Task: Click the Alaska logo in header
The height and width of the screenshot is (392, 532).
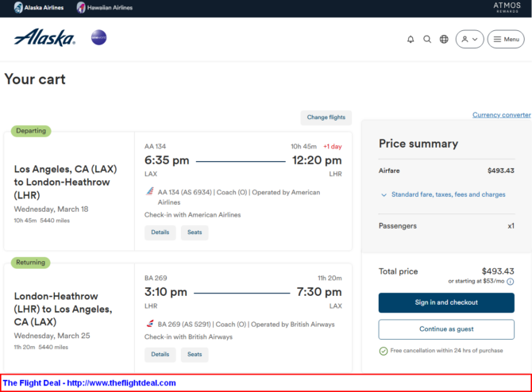Action: click(x=44, y=38)
